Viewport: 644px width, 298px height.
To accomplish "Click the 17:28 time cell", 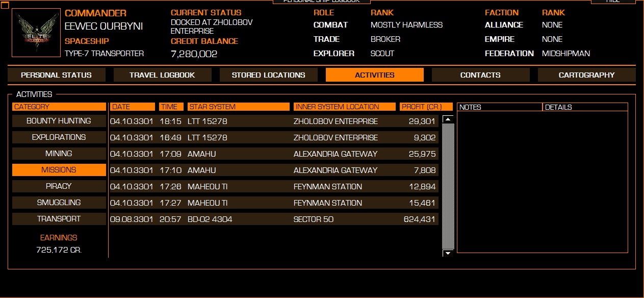I will pyautogui.click(x=170, y=187).
